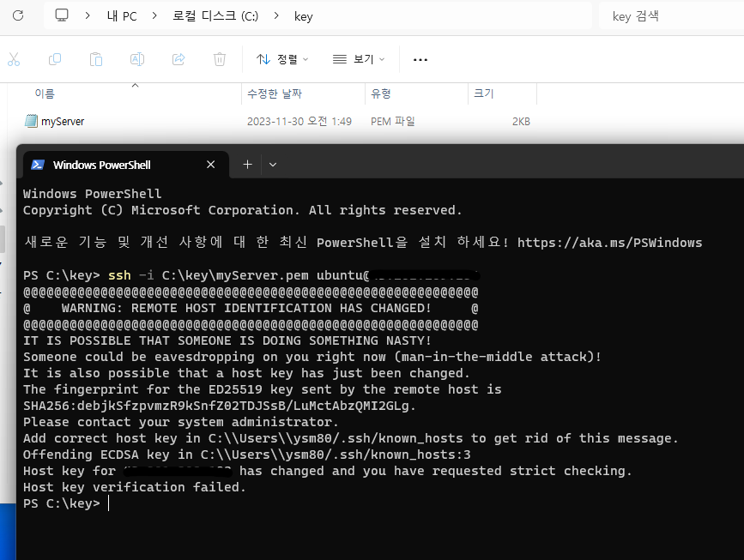Sort by 이름 column header
This screenshot has height=560, width=744.
[x=45, y=93]
